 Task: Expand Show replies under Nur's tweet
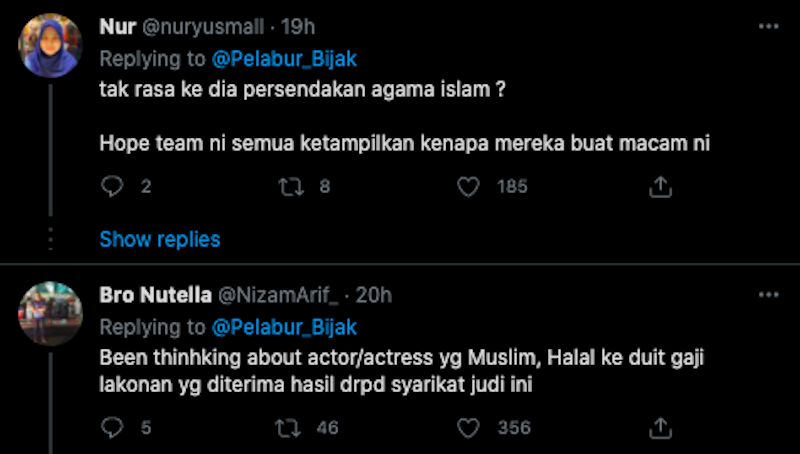click(x=160, y=240)
